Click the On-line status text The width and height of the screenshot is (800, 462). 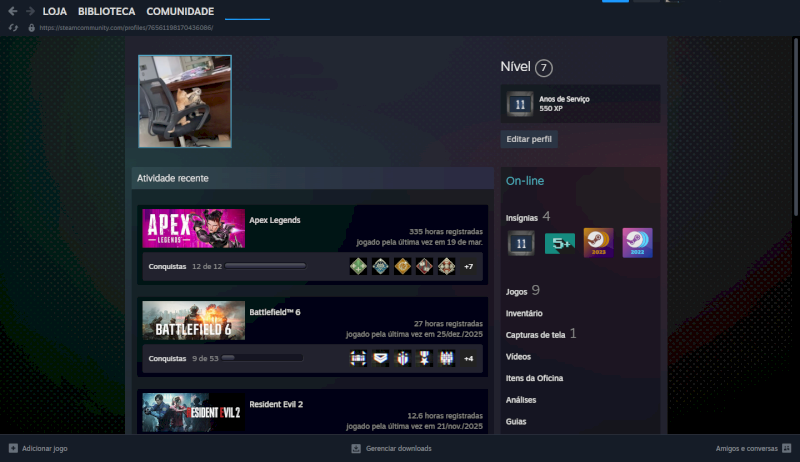(x=524, y=181)
